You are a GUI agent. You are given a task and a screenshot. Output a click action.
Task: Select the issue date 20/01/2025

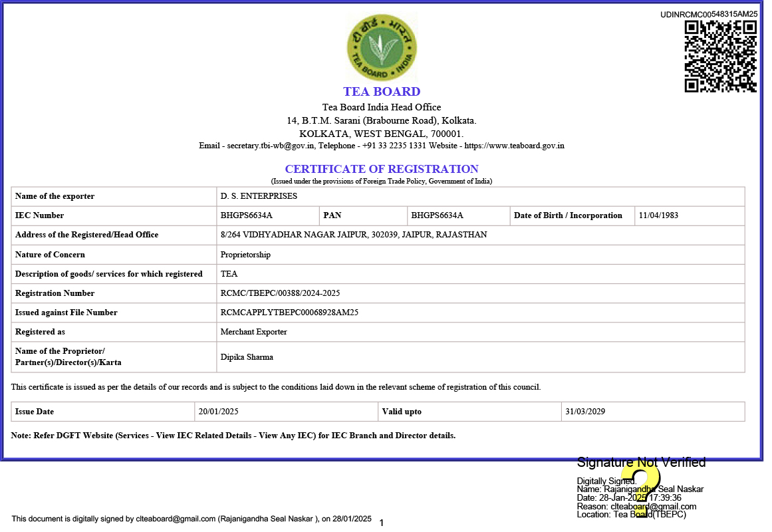tap(218, 412)
